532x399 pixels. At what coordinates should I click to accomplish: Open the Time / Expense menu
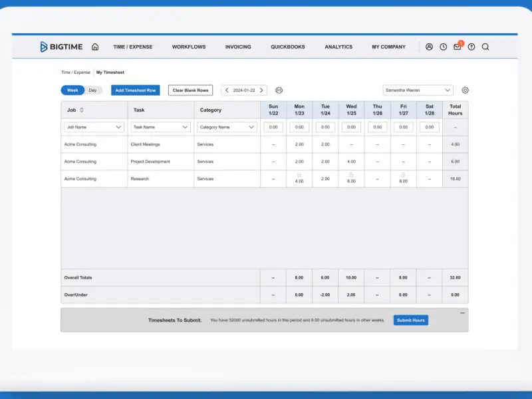132,47
